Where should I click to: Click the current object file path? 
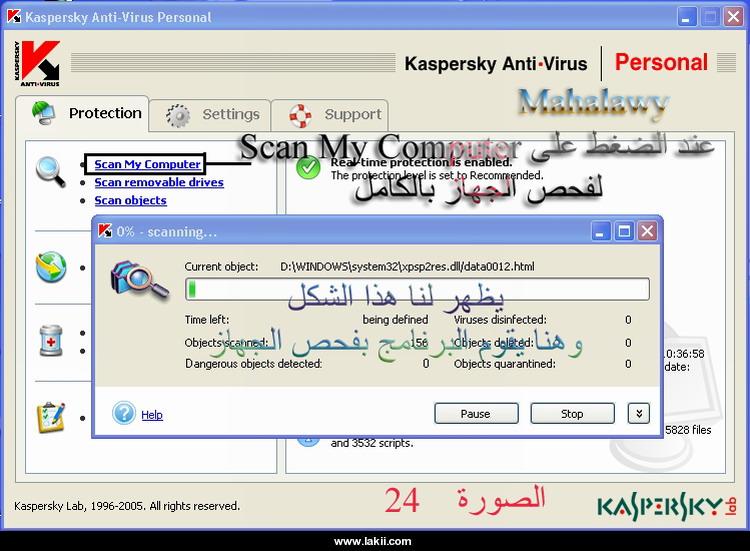[407, 266]
